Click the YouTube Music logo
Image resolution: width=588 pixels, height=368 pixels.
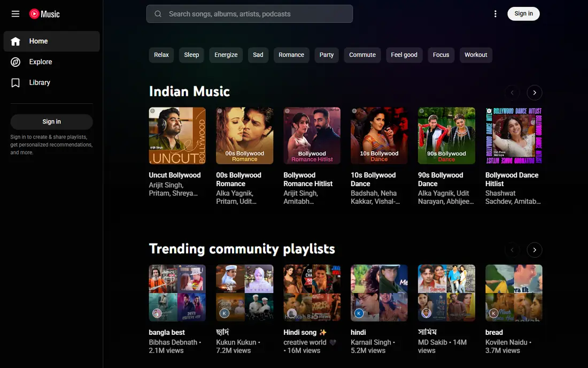(44, 14)
